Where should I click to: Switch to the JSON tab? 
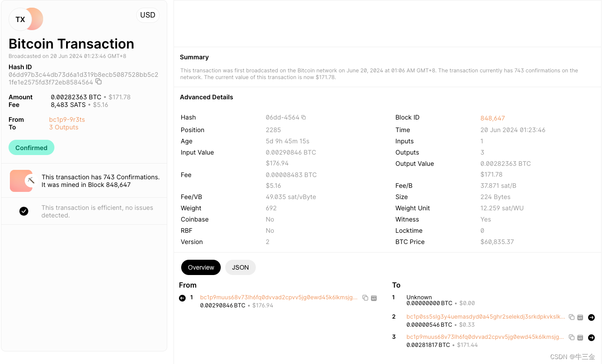point(241,267)
